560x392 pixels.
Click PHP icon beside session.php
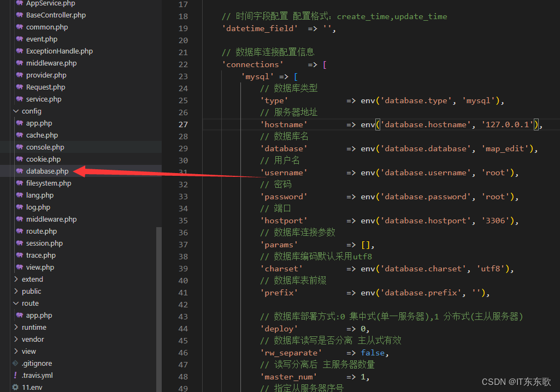click(x=20, y=243)
